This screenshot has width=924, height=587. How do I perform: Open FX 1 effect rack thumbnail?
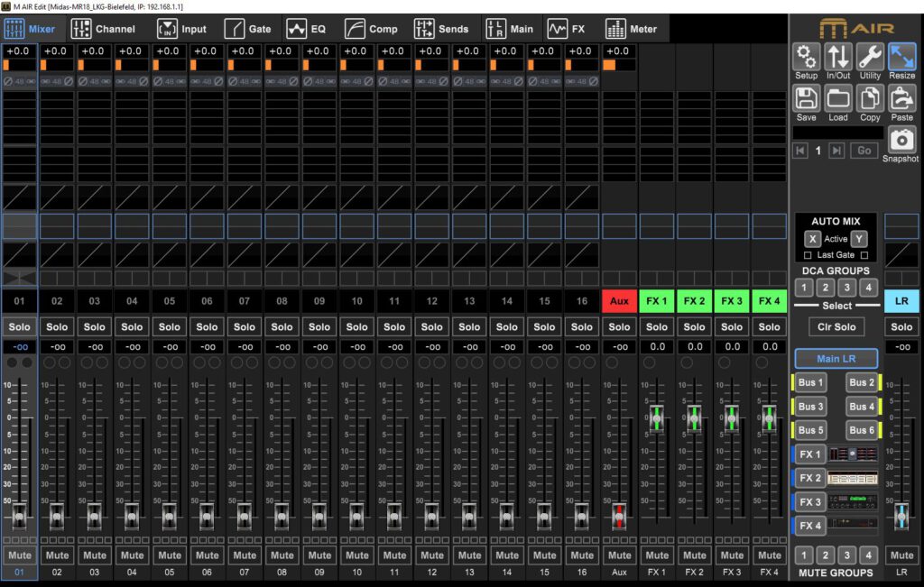(x=852, y=454)
